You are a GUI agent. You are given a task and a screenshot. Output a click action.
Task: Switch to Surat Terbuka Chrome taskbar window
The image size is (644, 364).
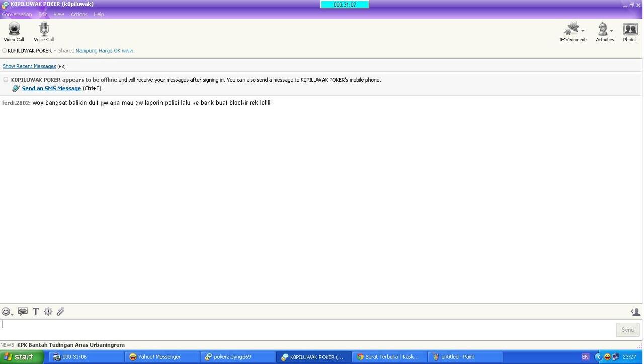389,357
